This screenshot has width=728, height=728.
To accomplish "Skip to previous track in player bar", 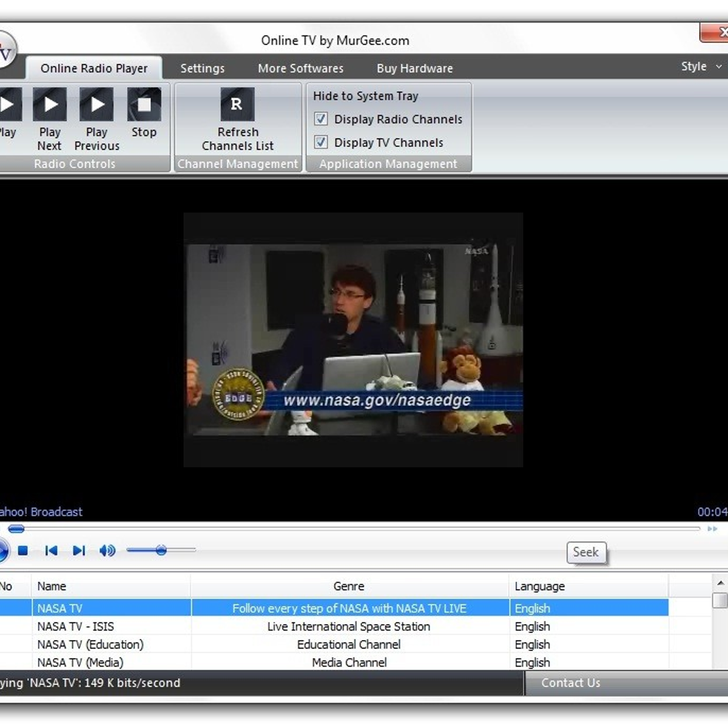I will coord(51,550).
